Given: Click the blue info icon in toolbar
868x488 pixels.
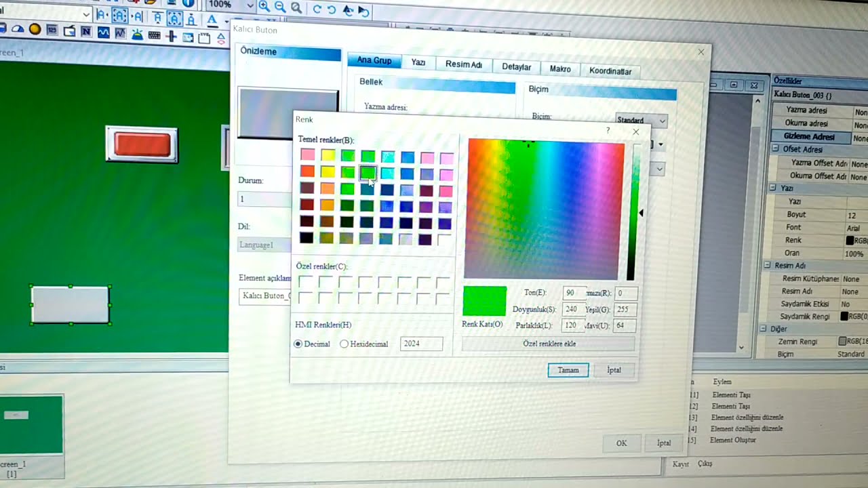Looking at the screenshot, I should pos(188,3).
